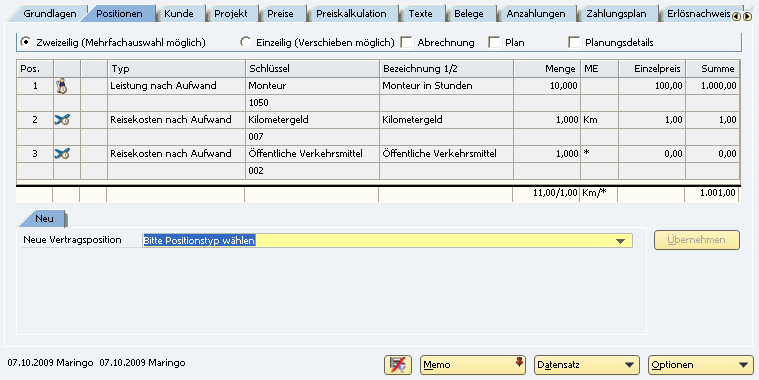The image size is (759, 380).
Task: Click the worker icon in position 1 row
Action: pyautogui.click(x=61, y=86)
